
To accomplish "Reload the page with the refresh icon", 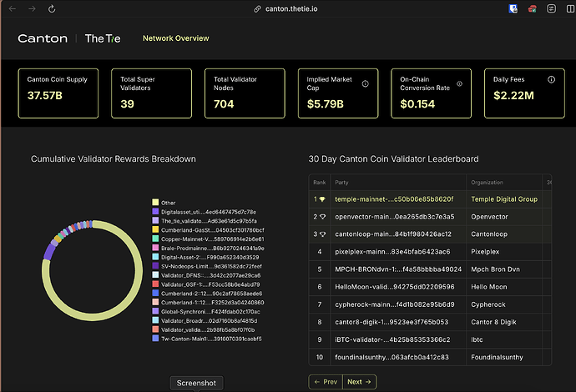I will (54, 9).
